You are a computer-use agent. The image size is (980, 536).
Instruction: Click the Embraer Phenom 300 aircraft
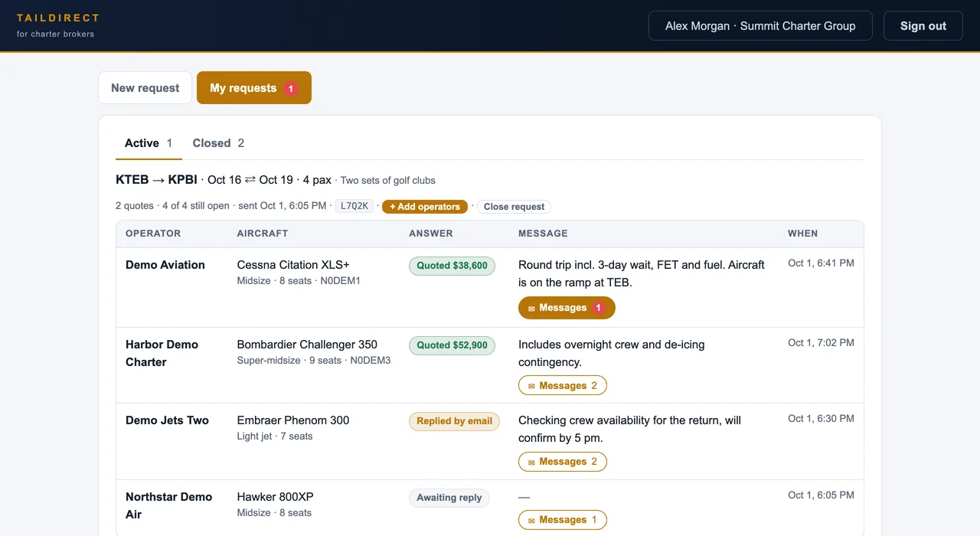293,420
